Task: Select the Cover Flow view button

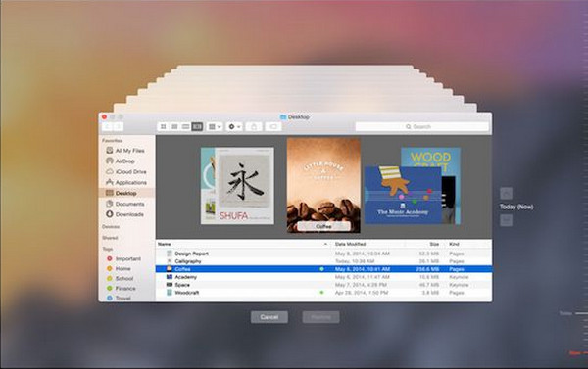Action: point(197,127)
